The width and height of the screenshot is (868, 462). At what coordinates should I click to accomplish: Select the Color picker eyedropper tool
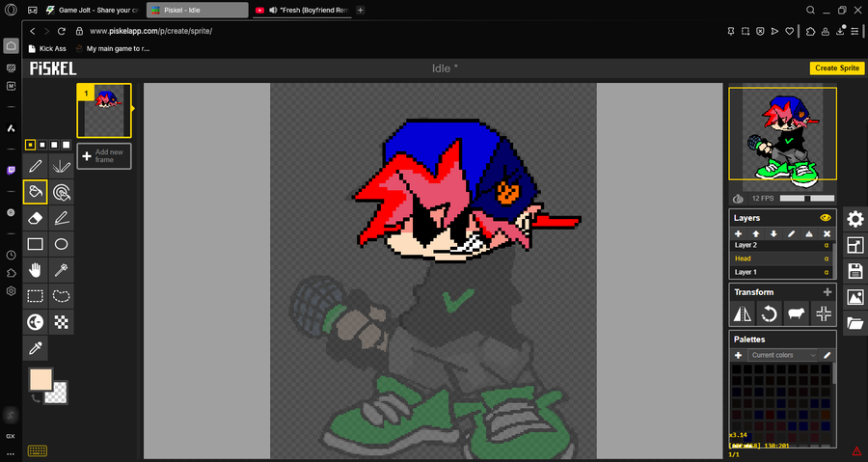tap(36, 348)
